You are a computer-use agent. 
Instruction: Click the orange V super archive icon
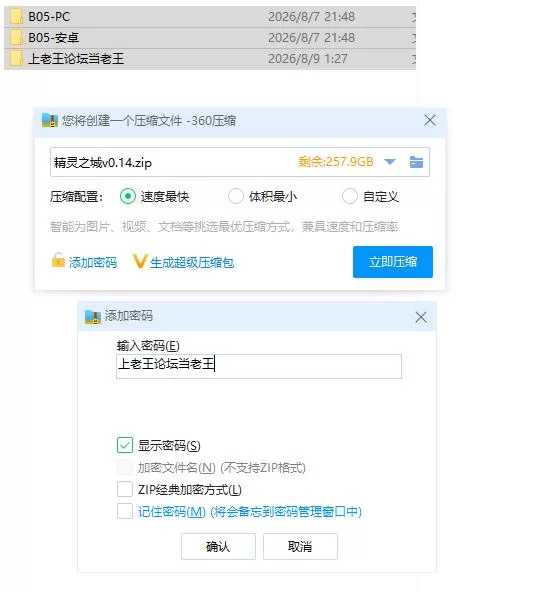point(140,261)
